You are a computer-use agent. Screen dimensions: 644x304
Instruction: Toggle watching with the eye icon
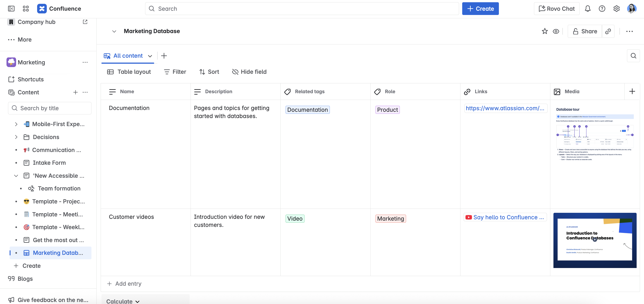coord(556,31)
